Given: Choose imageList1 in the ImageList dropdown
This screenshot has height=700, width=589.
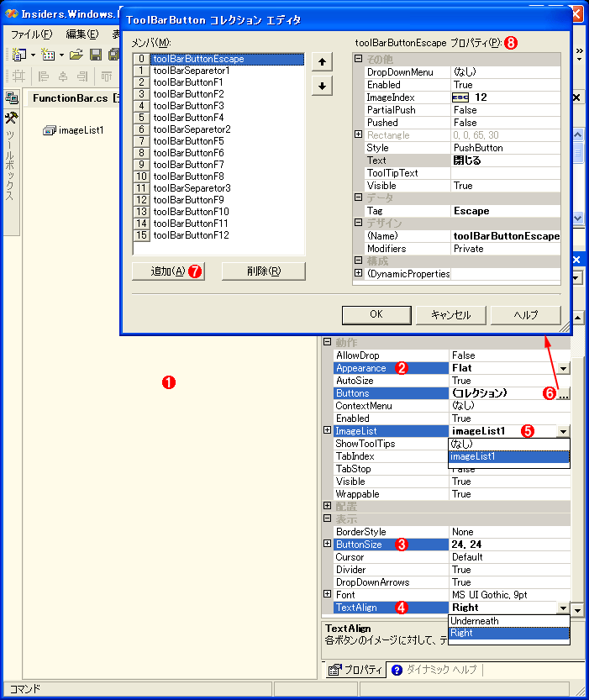Looking at the screenshot, I should [x=508, y=456].
